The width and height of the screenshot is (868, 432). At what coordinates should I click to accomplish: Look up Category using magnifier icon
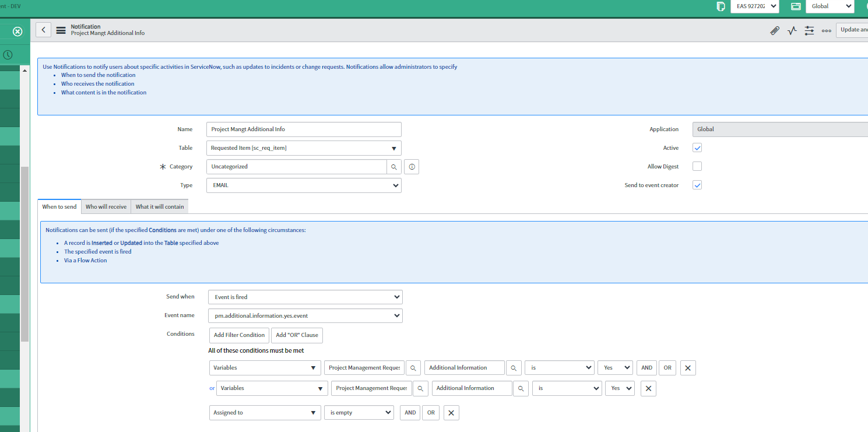pos(394,167)
